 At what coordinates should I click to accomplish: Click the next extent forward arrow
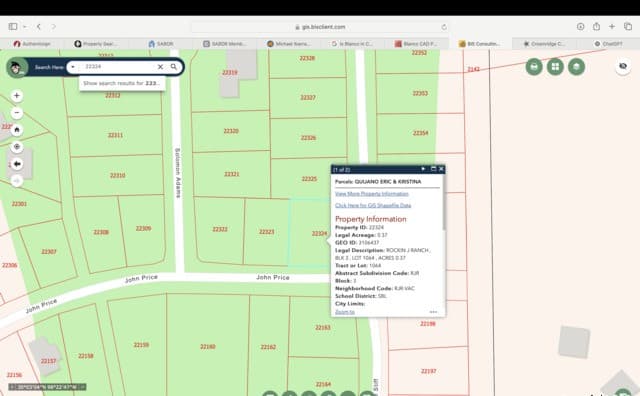point(17,180)
